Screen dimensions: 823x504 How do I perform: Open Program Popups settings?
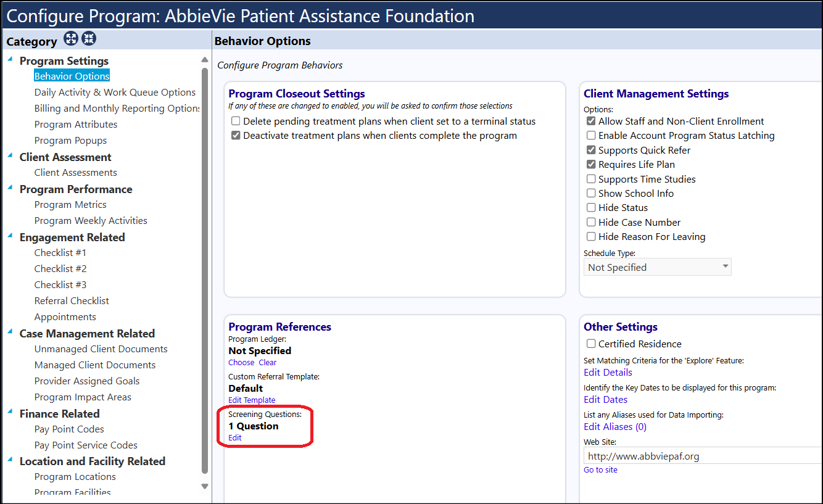click(x=71, y=140)
